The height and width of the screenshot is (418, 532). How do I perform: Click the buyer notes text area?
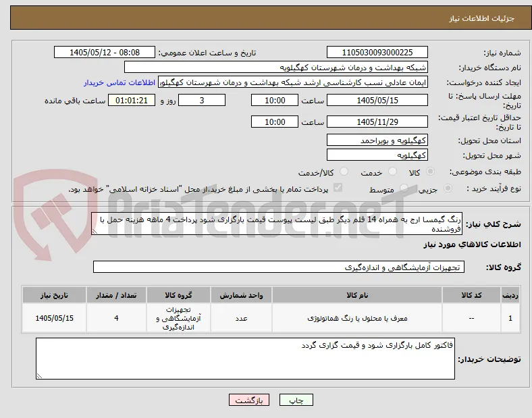point(245,359)
